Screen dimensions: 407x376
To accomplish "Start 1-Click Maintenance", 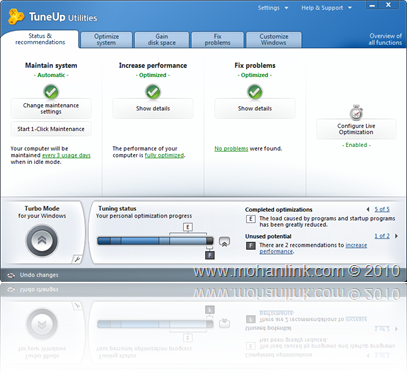I will [x=51, y=129].
